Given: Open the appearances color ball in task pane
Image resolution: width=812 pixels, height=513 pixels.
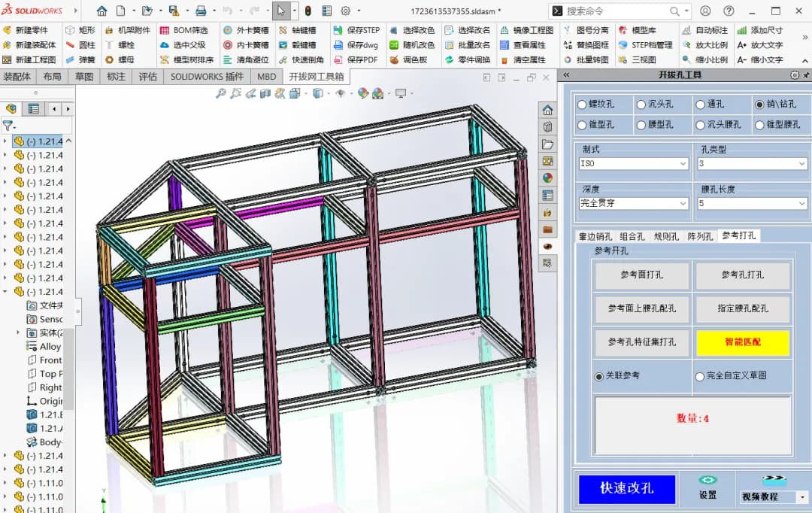Looking at the screenshot, I should (547, 178).
